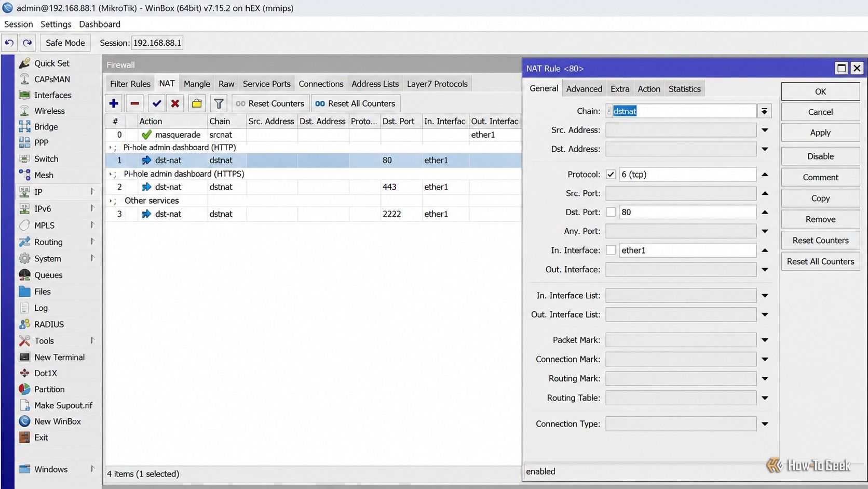Open CAPsMAN in sidebar
The image size is (868, 489).
[x=52, y=79]
